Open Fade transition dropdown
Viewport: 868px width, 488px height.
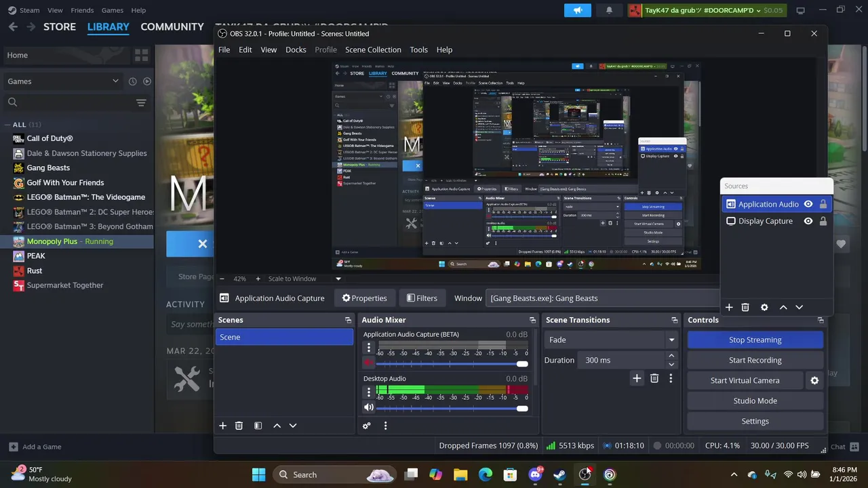coord(612,340)
